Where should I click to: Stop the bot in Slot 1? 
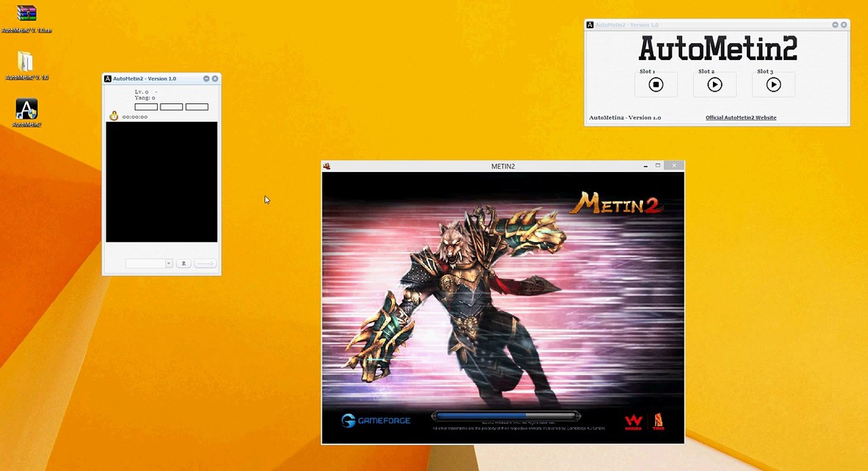(x=656, y=84)
